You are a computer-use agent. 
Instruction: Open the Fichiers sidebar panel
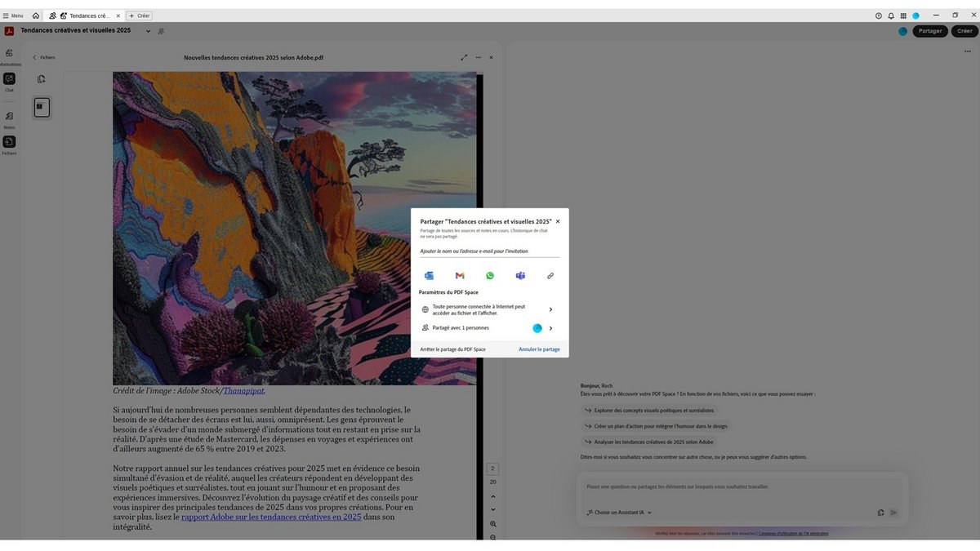pyautogui.click(x=9, y=143)
